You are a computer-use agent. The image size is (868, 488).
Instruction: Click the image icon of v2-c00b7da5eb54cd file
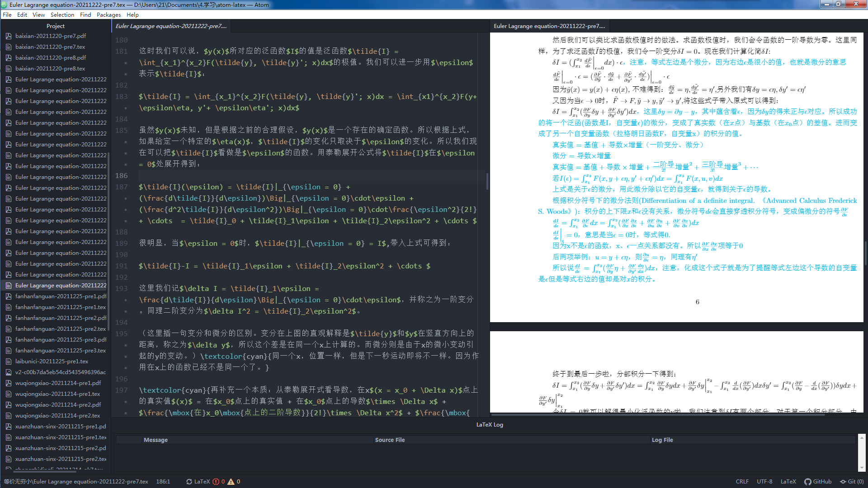pyautogui.click(x=8, y=372)
